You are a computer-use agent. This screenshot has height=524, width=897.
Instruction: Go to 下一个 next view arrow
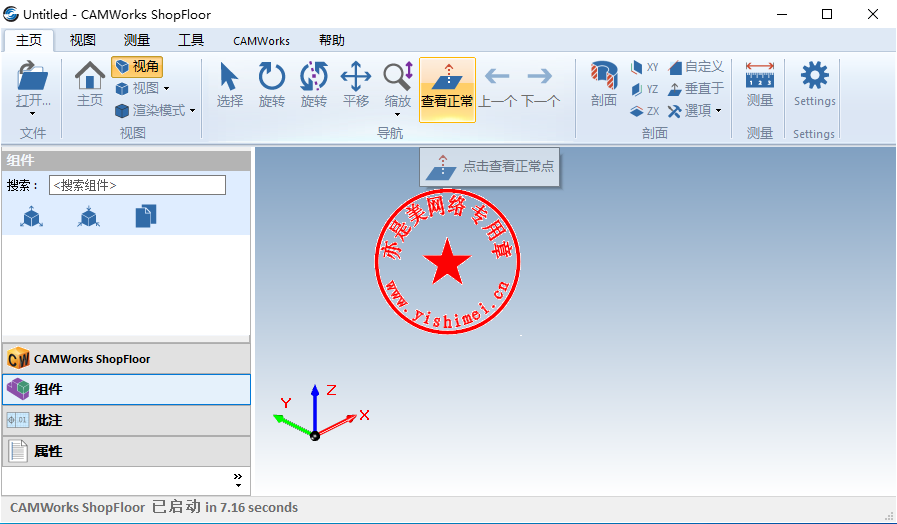click(x=539, y=85)
